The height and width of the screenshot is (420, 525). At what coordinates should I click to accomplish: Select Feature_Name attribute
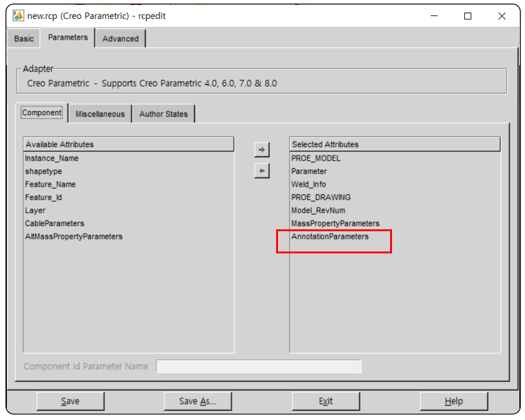point(50,184)
